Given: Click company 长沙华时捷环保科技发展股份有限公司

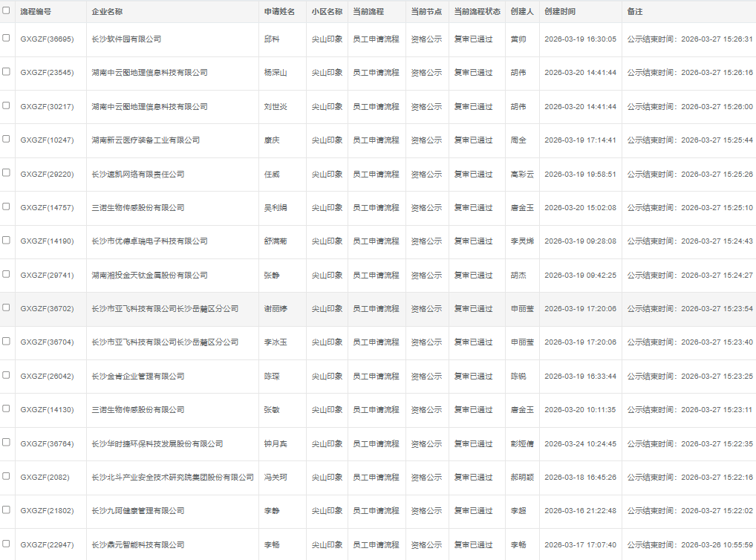Looking at the screenshot, I should pos(157,443).
